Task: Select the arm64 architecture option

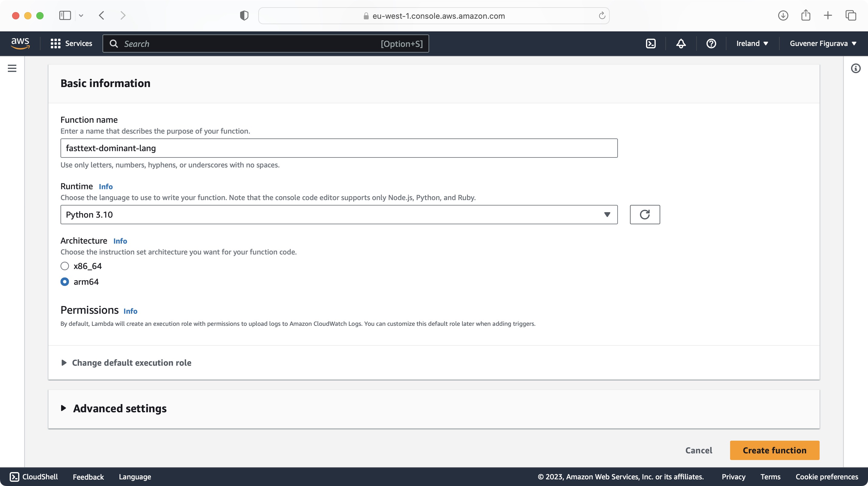Action: [x=65, y=282]
